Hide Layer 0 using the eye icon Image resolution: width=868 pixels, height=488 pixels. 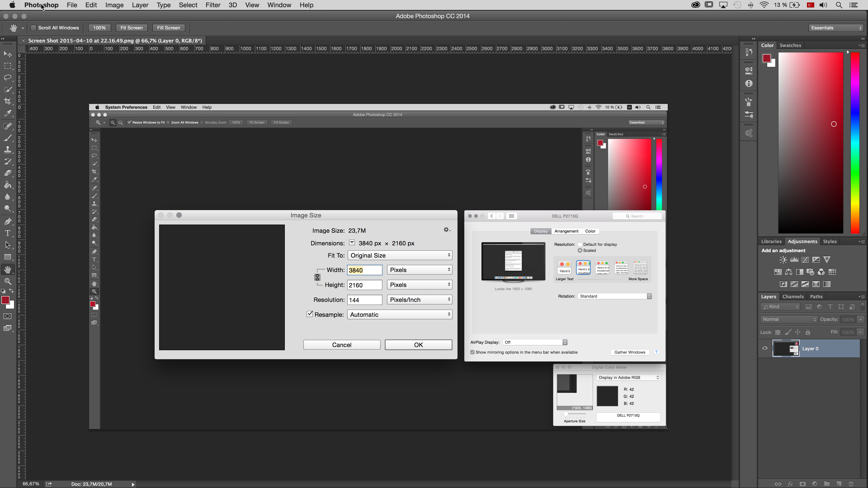click(765, 348)
